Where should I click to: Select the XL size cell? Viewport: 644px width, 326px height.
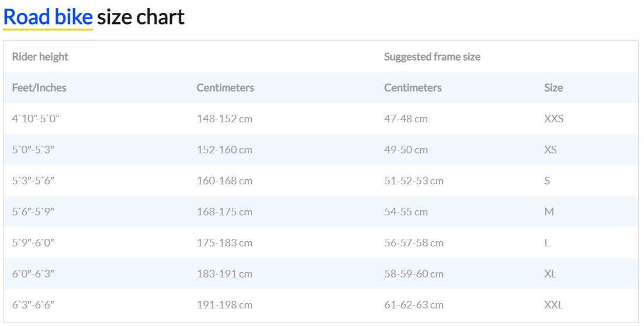pos(550,274)
